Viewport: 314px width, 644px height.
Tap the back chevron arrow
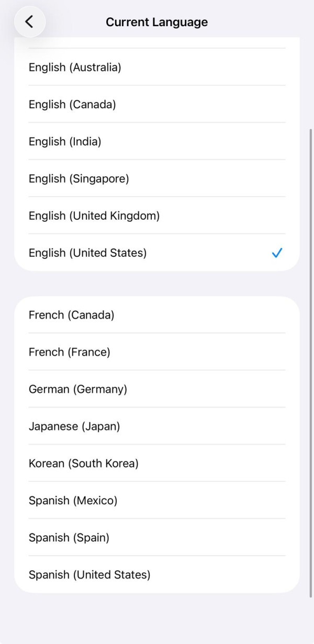(x=30, y=22)
